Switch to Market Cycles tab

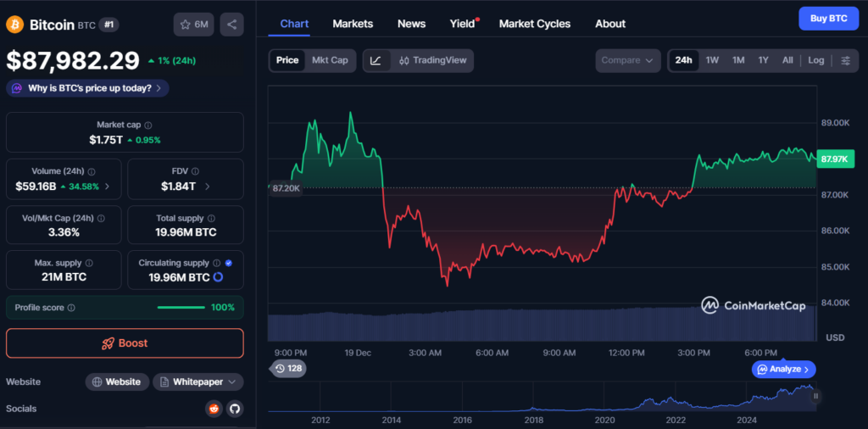tap(535, 24)
